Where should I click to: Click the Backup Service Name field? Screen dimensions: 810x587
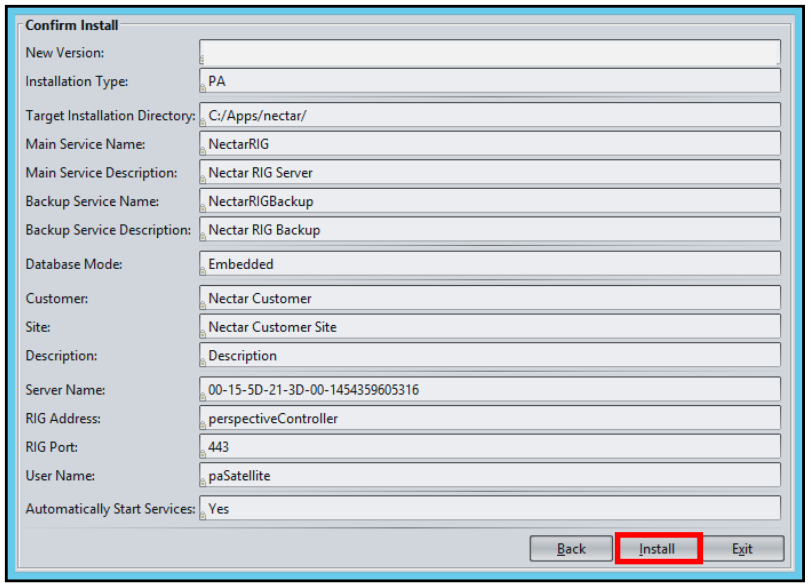(x=490, y=201)
